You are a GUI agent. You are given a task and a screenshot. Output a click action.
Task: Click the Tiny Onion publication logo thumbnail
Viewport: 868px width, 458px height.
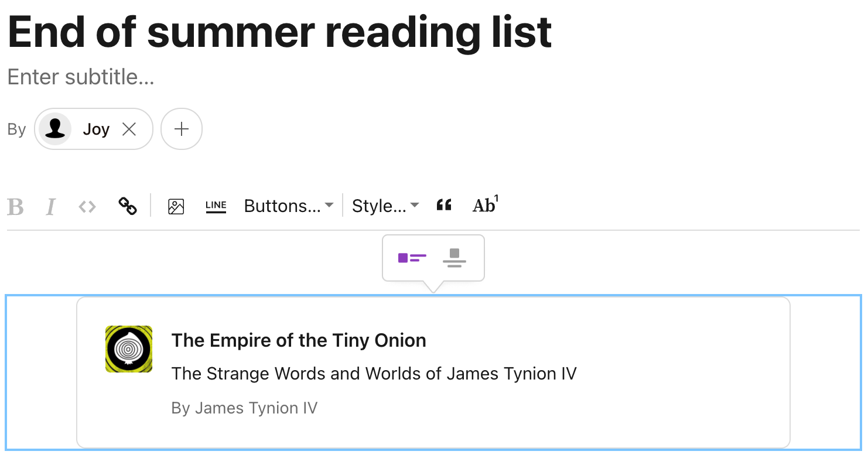pyautogui.click(x=129, y=349)
